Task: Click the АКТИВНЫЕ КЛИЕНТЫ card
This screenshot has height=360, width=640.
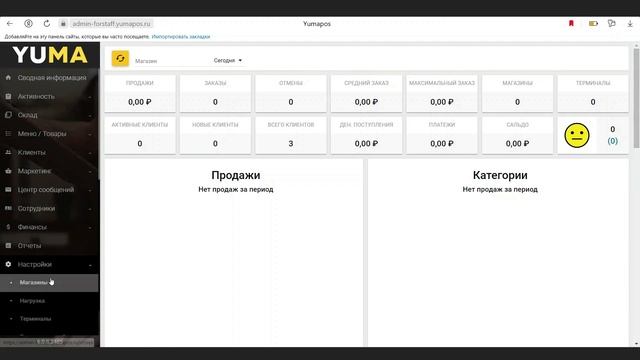Action: coord(140,135)
